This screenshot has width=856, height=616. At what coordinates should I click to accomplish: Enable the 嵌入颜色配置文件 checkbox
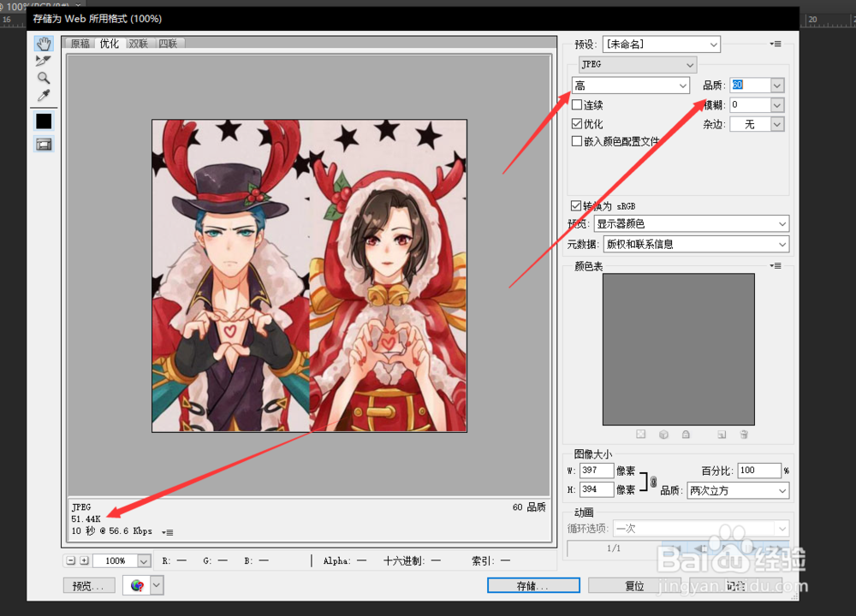pos(577,141)
